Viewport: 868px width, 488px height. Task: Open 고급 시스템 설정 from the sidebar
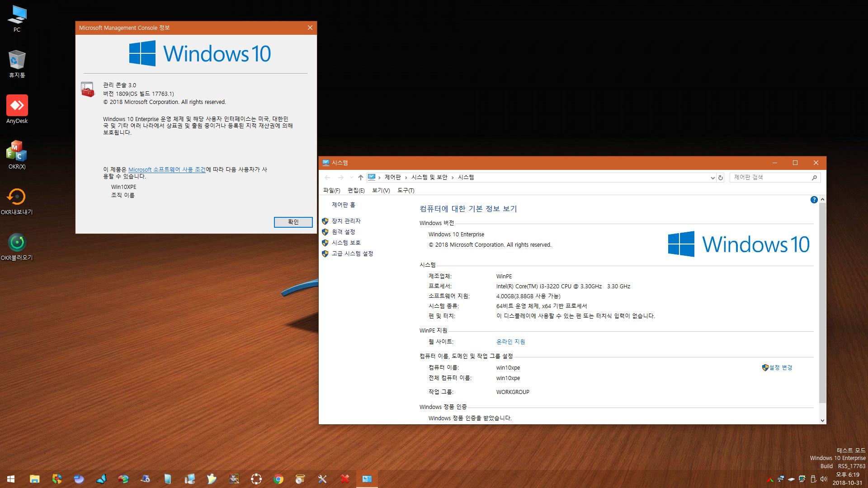coord(353,253)
